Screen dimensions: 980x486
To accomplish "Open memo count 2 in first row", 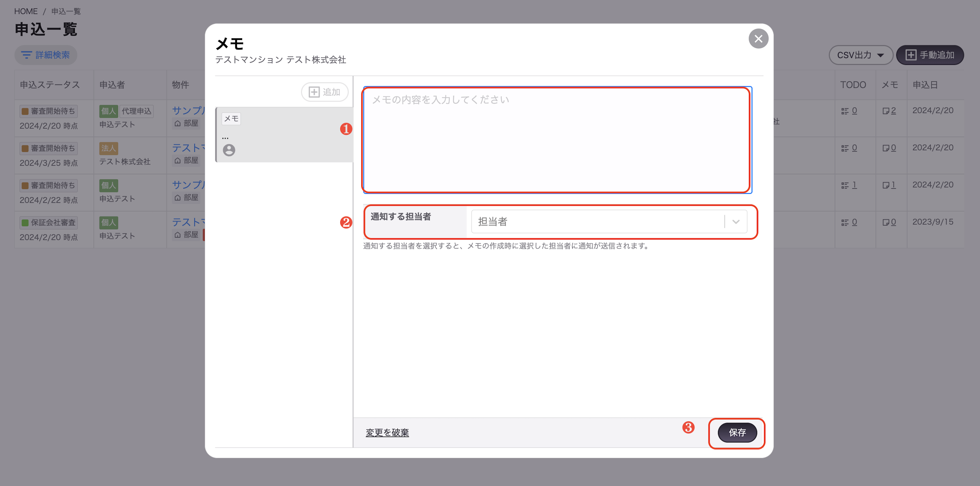I will pyautogui.click(x=893, y=110).
